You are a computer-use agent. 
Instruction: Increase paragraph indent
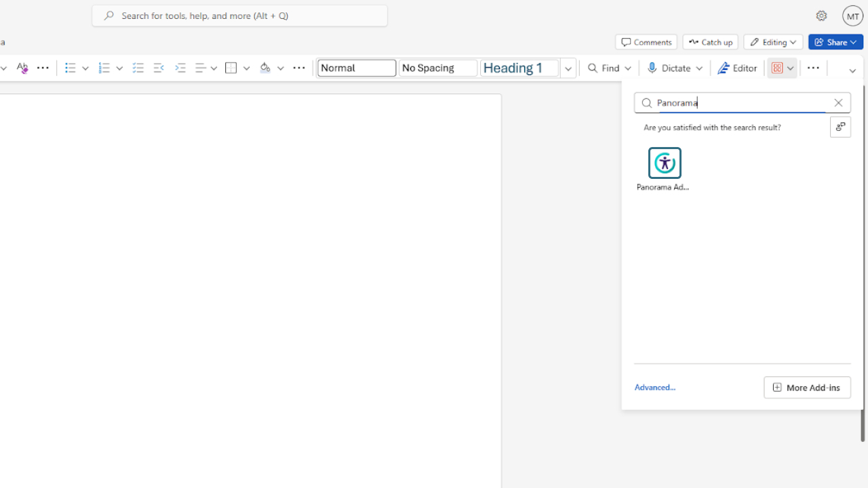click(x=180, y=68)
